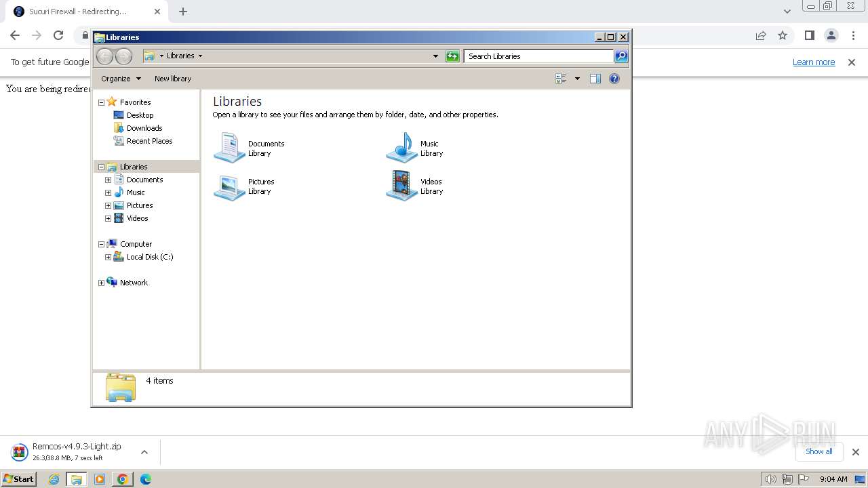
Task: Click Chrome share page icon
Action: coord(761,35)
